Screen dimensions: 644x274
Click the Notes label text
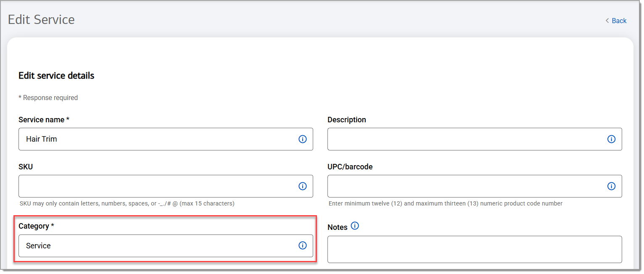pyautogui.click(x=338, y=227)
